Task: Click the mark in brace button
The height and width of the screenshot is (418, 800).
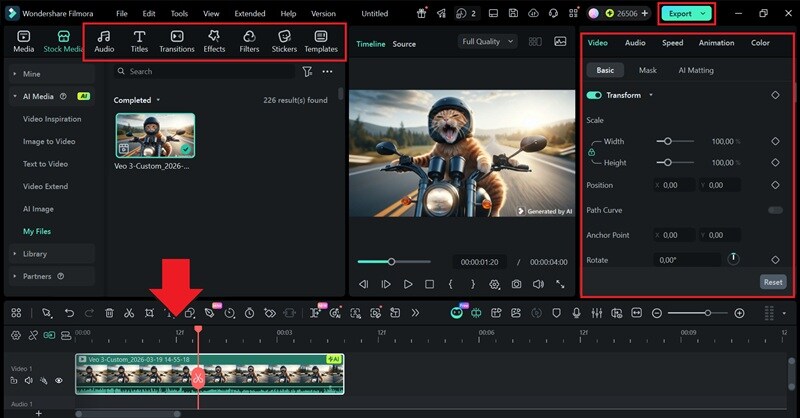Action: tap(451, 284)
